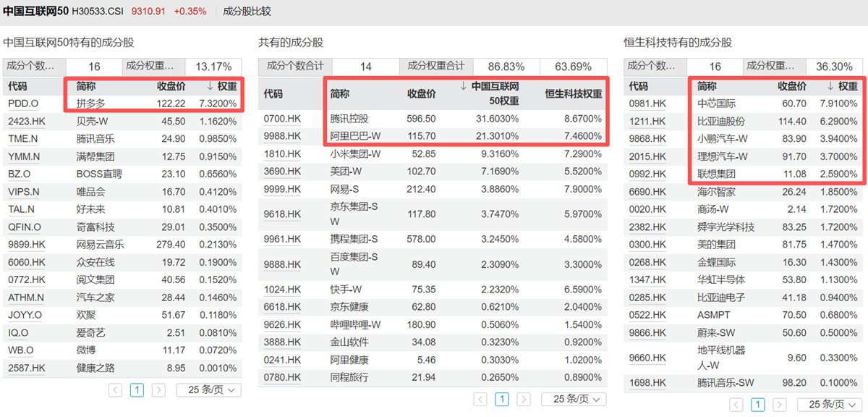Select page 1 in right table pagination
The height and width of the screenshot is (417, 868).
pyautogui.click(x=757, y=404)
